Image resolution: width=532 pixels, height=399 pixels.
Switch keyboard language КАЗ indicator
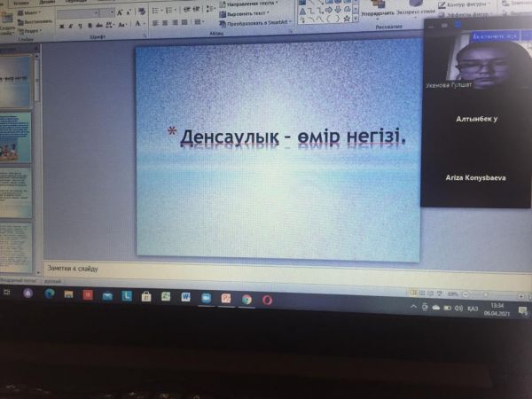(x=473, y=309)
